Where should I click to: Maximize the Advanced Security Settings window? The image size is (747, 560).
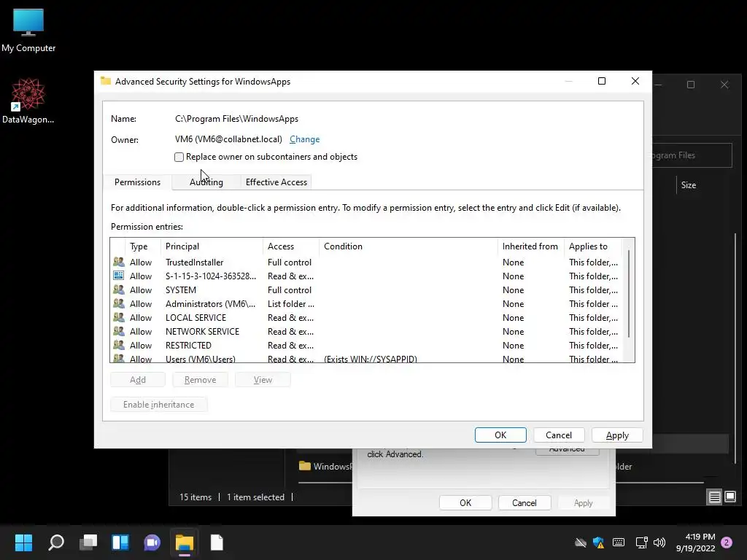point(602,82)
